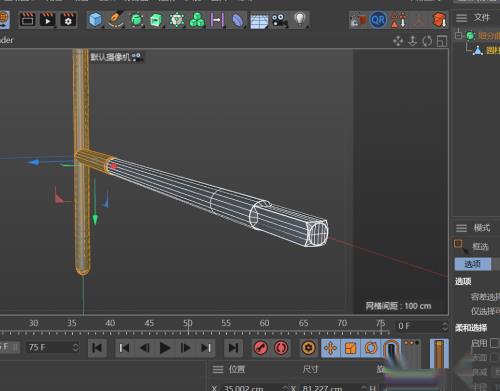Go to start of animation

[97, 348]
